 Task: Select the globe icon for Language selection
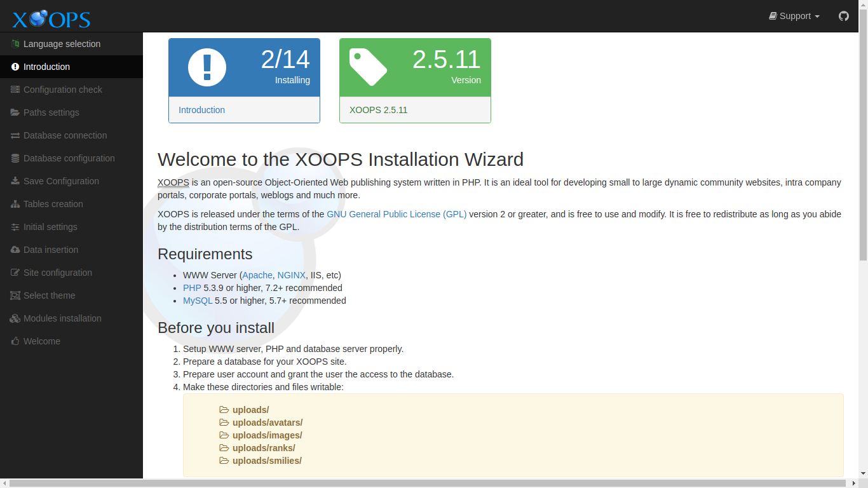(15, 44)
